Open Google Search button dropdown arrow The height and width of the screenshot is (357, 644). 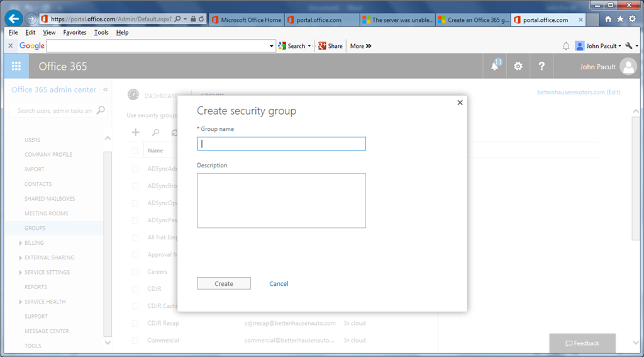309,46
